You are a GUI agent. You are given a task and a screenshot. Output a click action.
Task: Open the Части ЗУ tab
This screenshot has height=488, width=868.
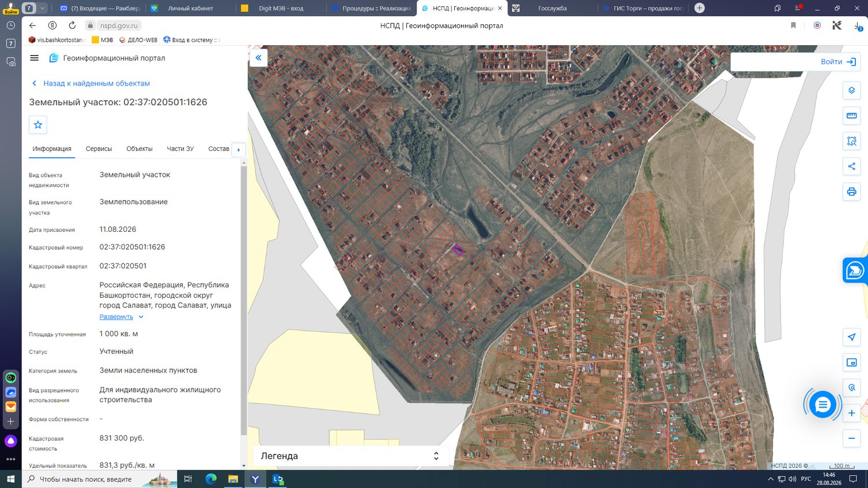tap(181, 149)
